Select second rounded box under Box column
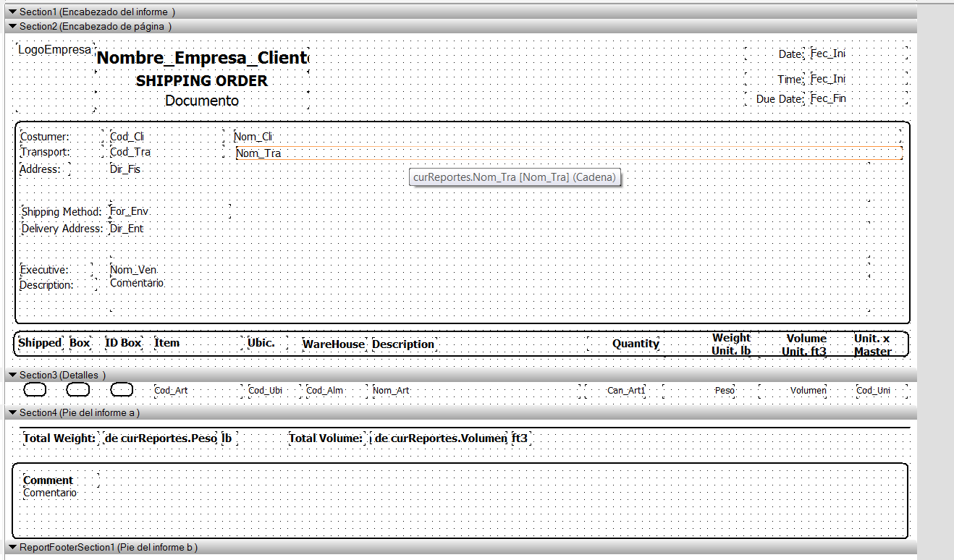This screenshot has width=954, height=560. pos(78,390)
